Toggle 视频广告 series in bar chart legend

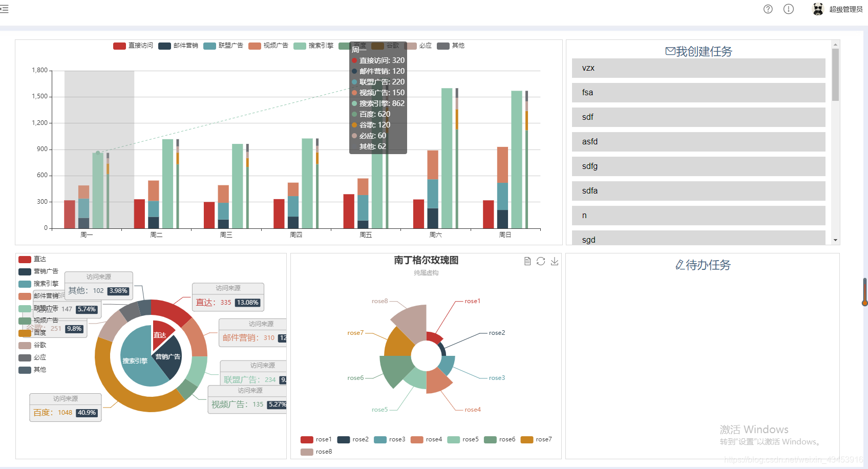coord(268,46)
